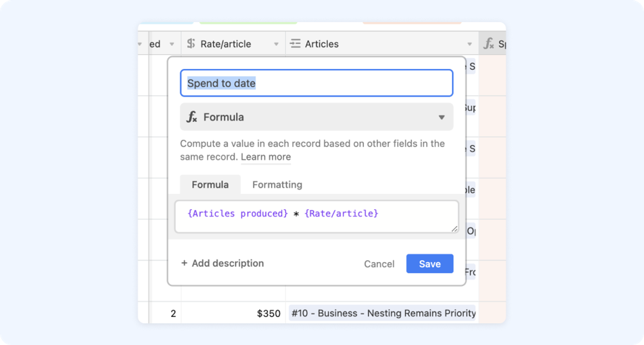Click the Cancel button
644x345 pixels.
click(x=379, y=264)
